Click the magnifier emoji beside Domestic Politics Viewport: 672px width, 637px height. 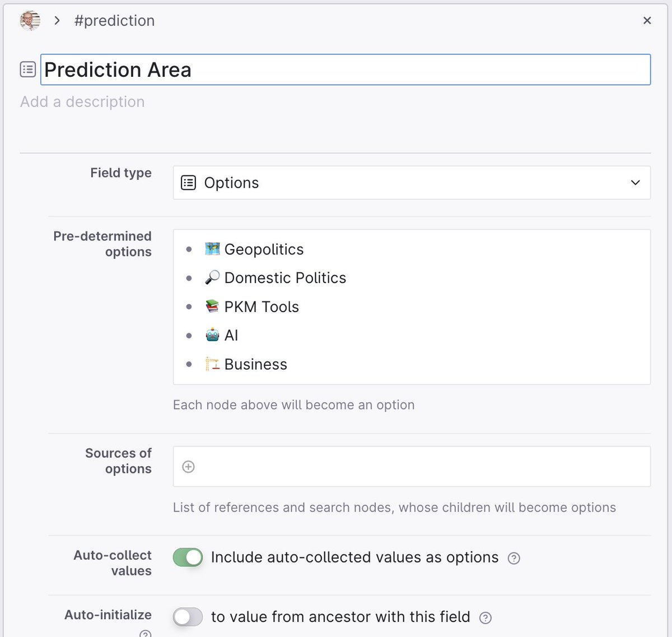pyautogui.click(x=212, y=277)
